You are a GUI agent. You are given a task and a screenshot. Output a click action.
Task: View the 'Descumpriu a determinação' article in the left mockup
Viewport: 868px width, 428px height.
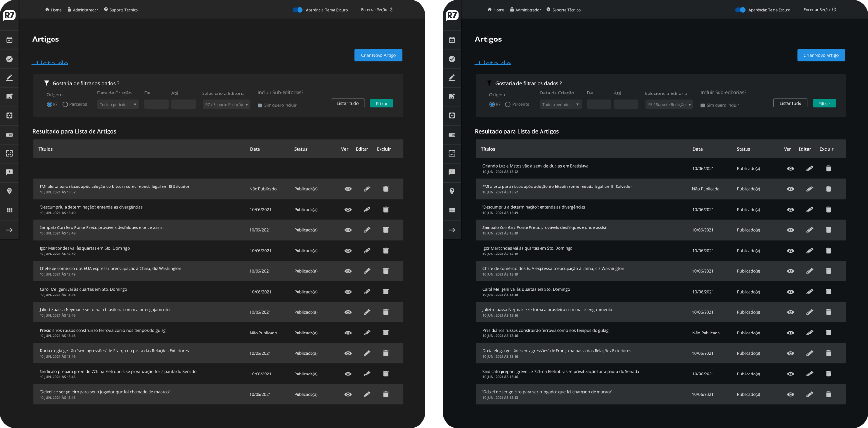click(x=348, y=210)
